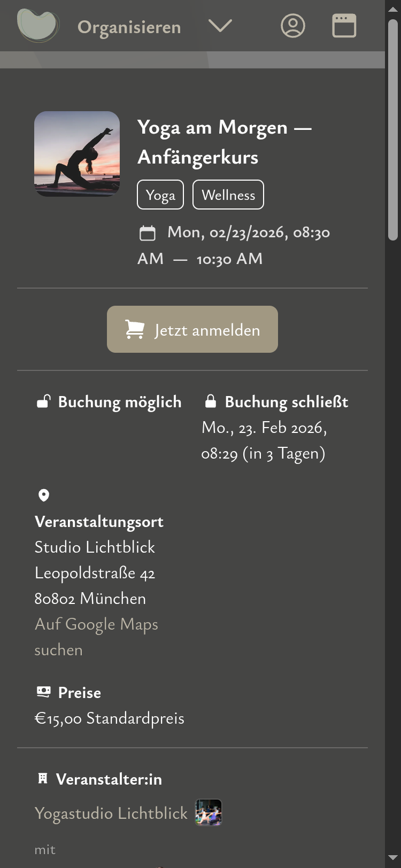Image resolution: width=401 pixels, height=868 pixels.
Task: Select the Wellness tag
Action: (228, 195)
